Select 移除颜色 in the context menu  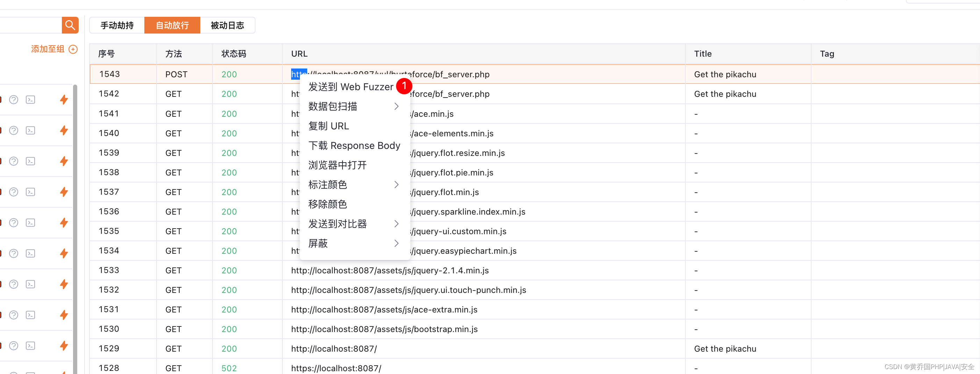(327, 204)
